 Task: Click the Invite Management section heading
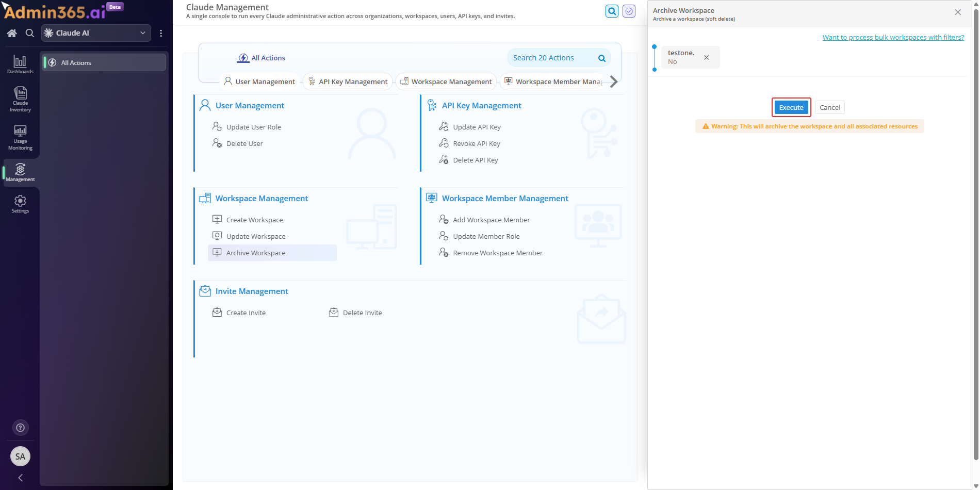coord(252,291)
